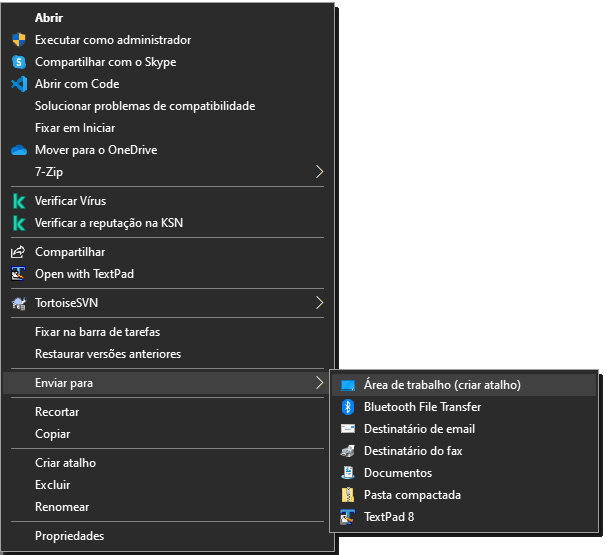Click the Kaspersky icon next to Verificar Vírus

coord(18,201)
